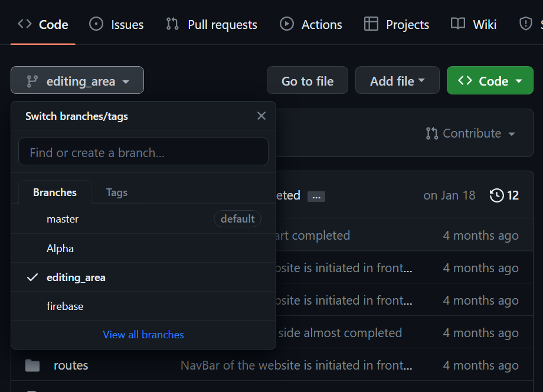Open the green Code dropdown
The width and height of the screenshot is (543, 392).
(490, 81)
